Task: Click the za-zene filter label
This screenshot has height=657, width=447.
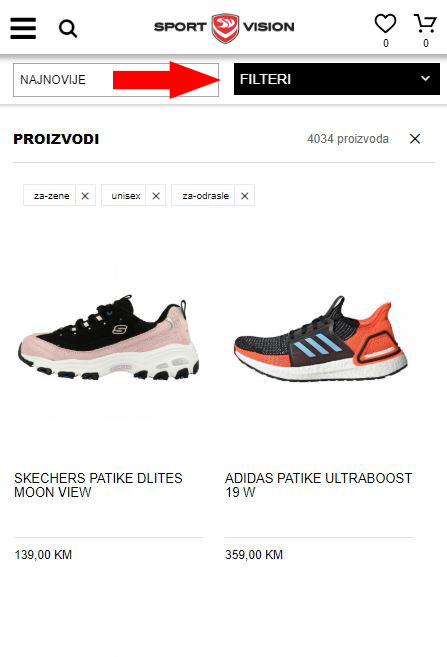Action: (52, 196)
